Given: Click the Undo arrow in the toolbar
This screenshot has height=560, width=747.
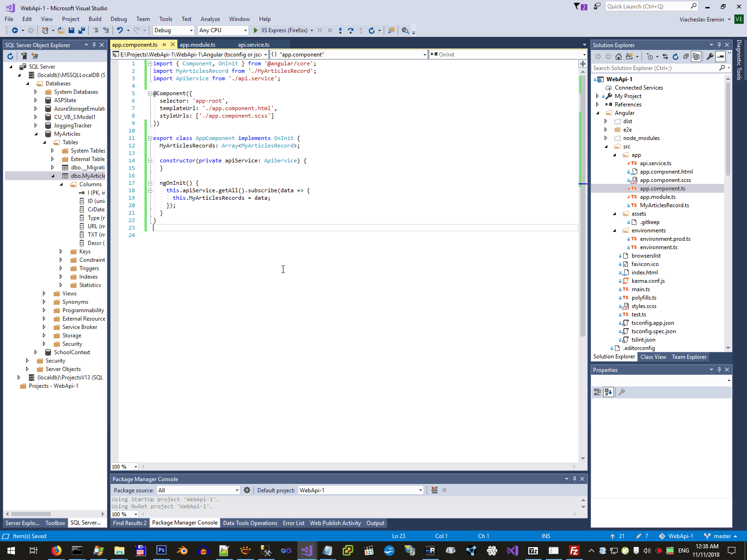Looking at the screenshot, I should pos(120,30).
